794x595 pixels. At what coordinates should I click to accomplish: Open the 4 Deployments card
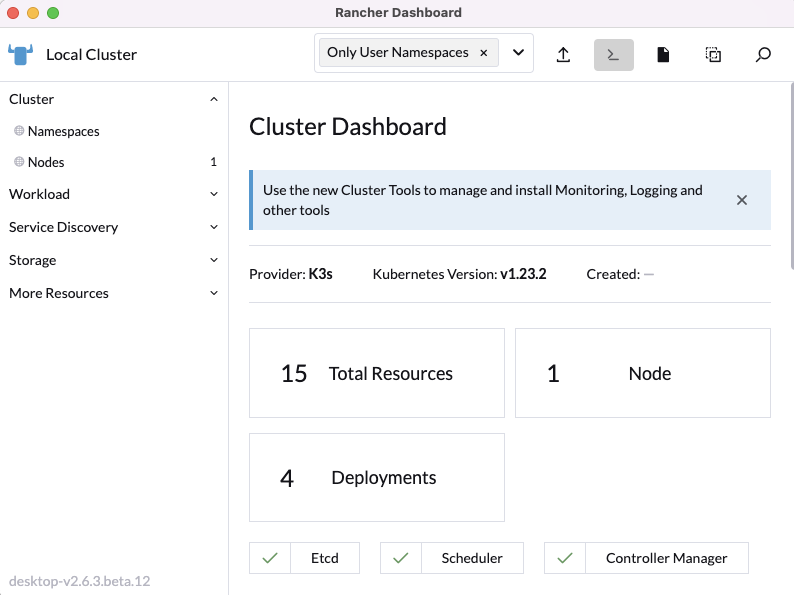(x=377, y=478)
